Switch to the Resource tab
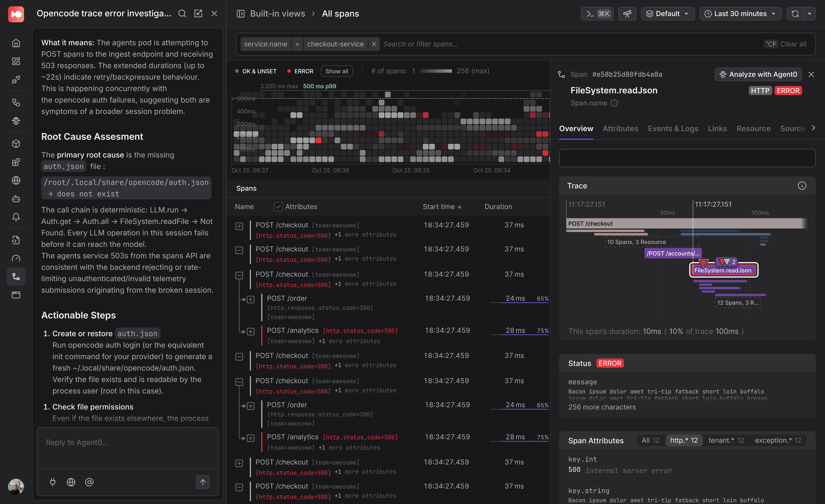825x504 pixels. 753,129
